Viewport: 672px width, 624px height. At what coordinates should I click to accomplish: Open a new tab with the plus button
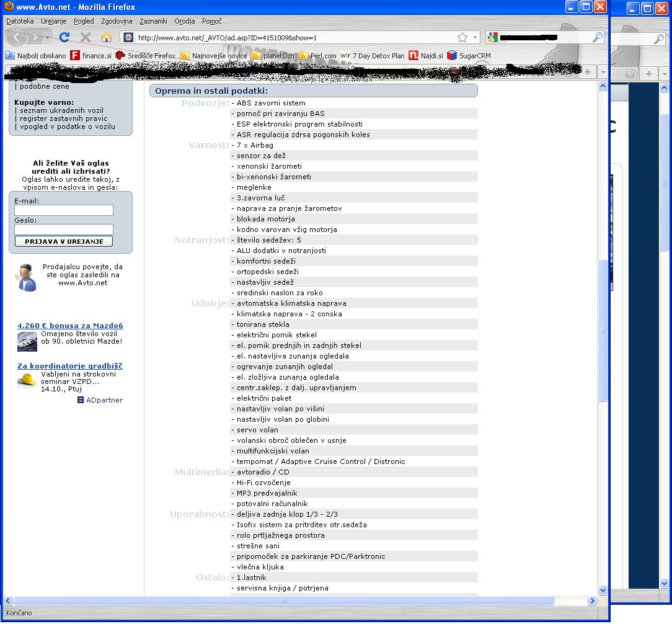click(588, 72)
